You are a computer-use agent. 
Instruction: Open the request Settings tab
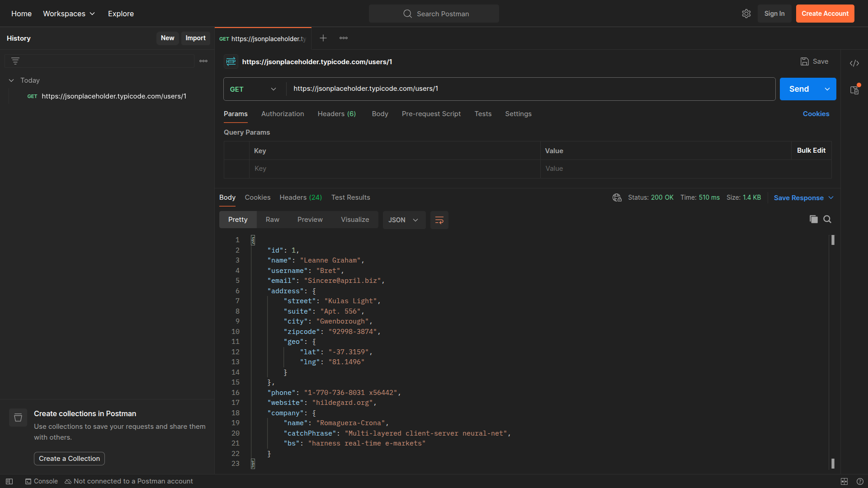coord(518,114)
